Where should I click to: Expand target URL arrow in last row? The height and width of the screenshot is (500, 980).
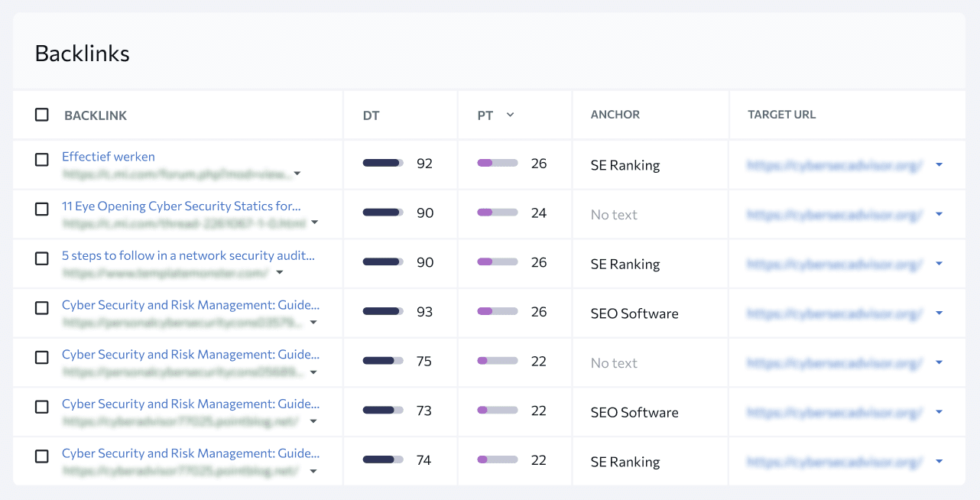pyautogui.click(x=939, y=461)
